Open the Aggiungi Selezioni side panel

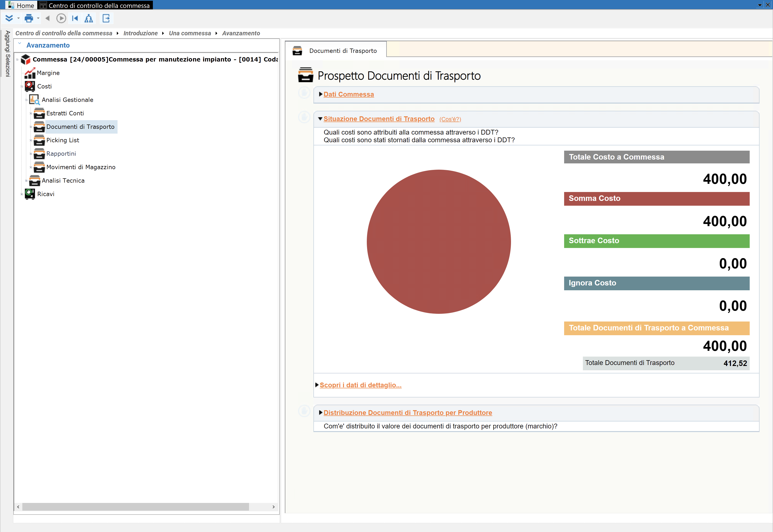pyautogui.click(x=7, y=54)
